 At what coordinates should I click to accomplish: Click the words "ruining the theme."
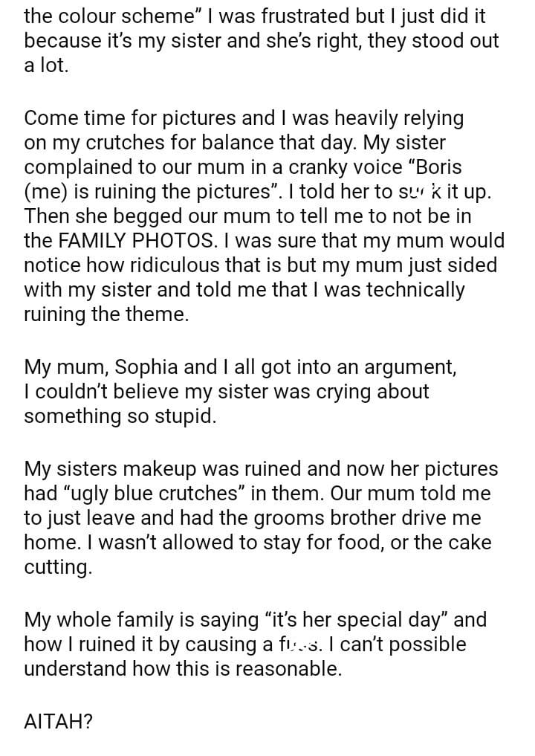tap(107, 314)
